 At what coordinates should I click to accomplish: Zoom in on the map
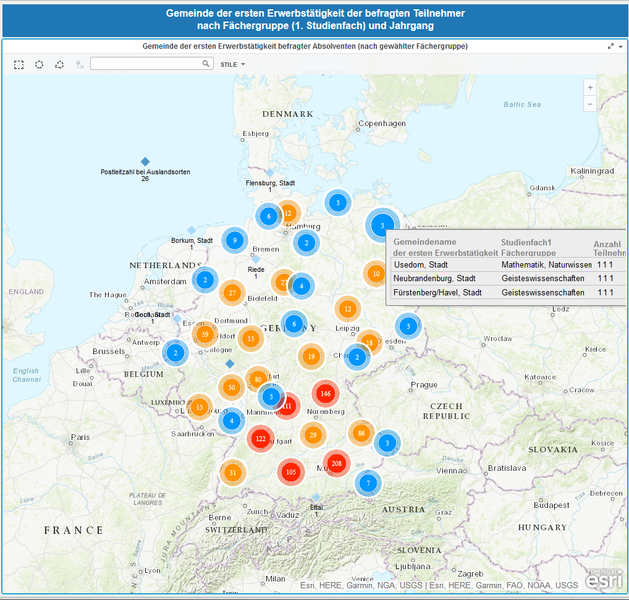590,87
